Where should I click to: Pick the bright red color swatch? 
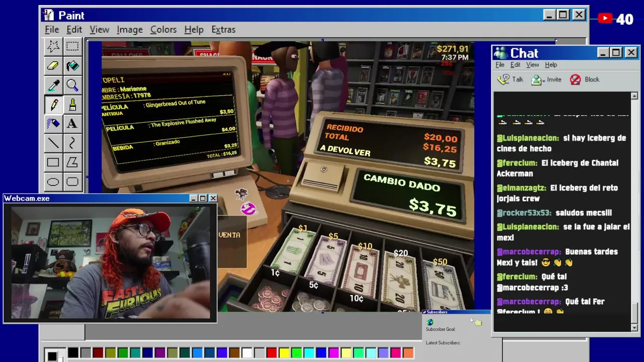point(272,353)
